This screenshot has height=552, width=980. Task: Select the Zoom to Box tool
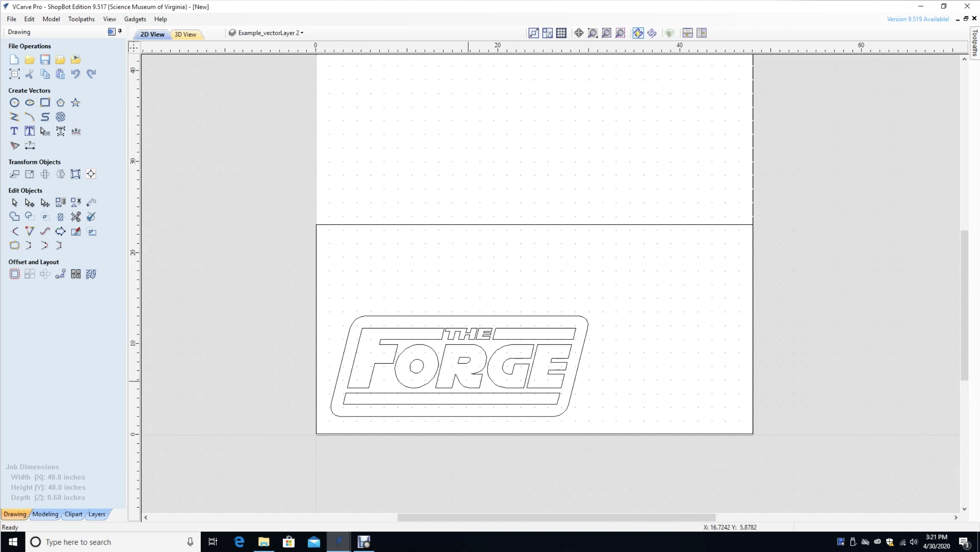pyautogui.click(x=592, y=33)
